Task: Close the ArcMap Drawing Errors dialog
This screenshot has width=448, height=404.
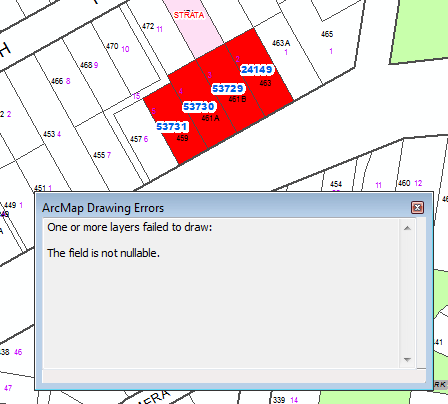Action: click(x=417, y=208)
